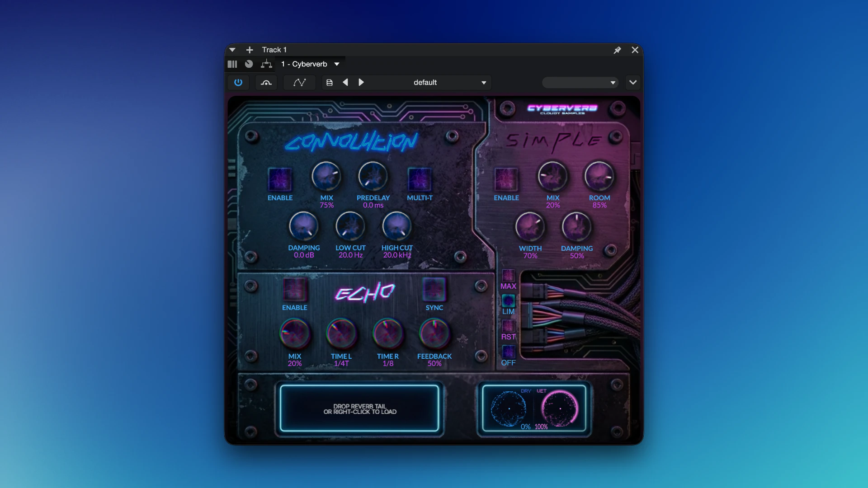868x488 pixels.
Task: Open the empty dropdown beside presets
Action: click(x=580, y=82)
